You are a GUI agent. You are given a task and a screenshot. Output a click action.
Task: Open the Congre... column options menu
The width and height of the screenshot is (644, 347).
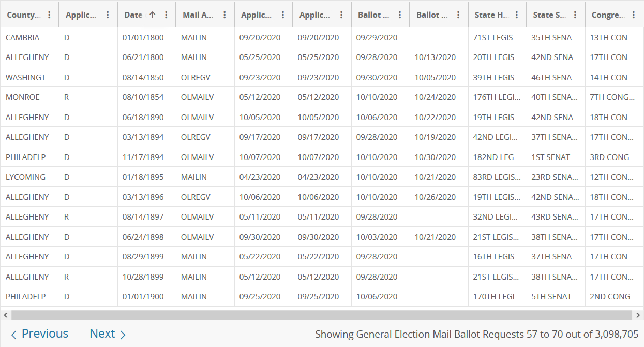pos(634,15)
